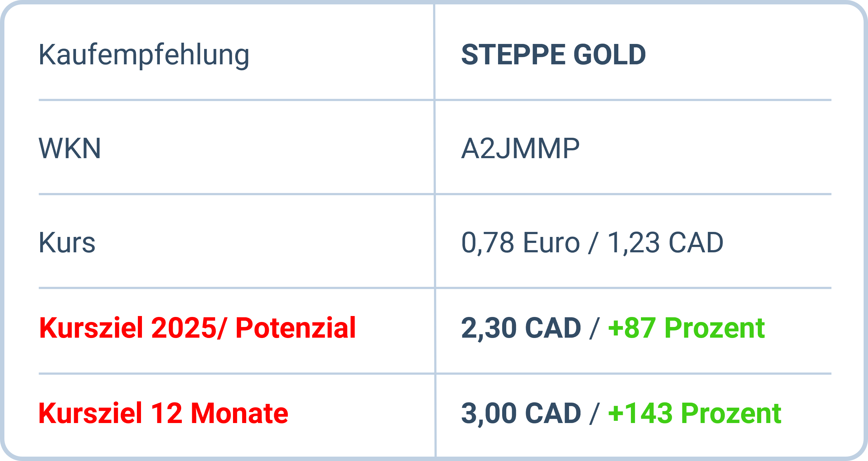Click the word STEPPE in the header
This screenshot has width=868, height=461.
point(513,55)
